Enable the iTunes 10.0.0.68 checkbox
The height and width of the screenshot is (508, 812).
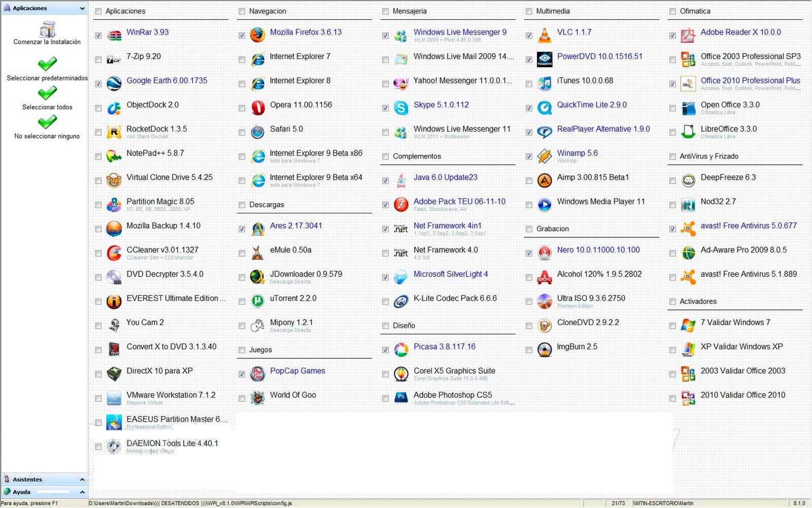(529, 84)
